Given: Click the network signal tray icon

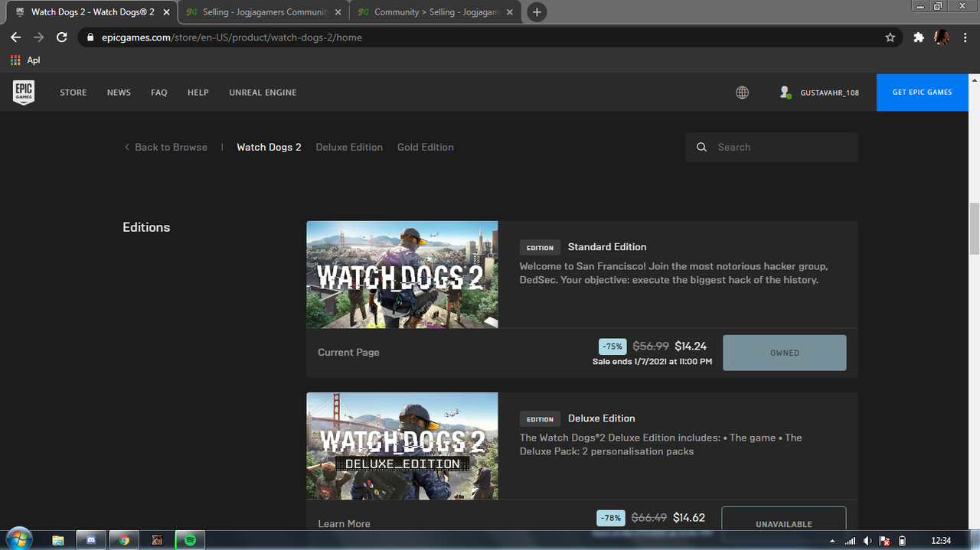Looking at the screenshot, I should tap(850, 541).
